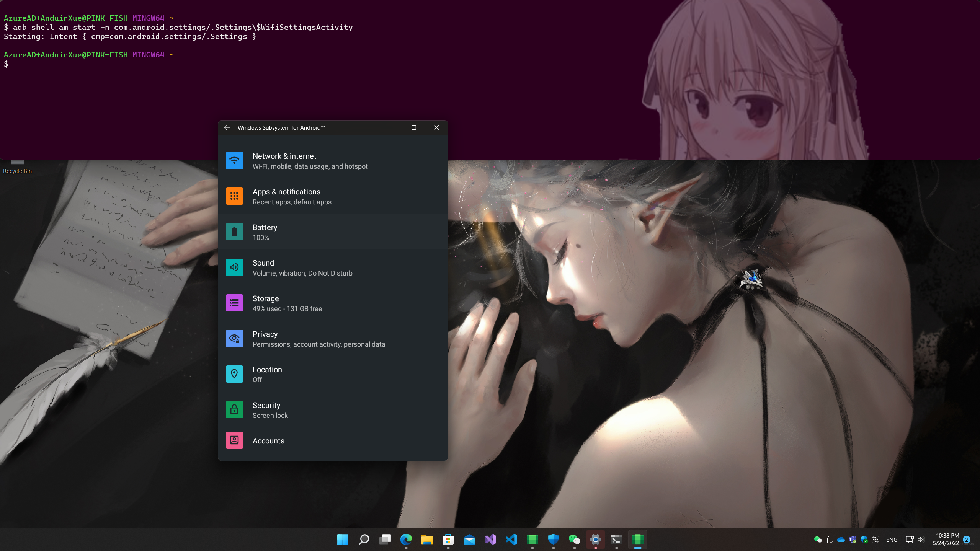Open taskbar Search magnifier
The image size is (980, 551).
pyautogui.click(x=364, y=540)
